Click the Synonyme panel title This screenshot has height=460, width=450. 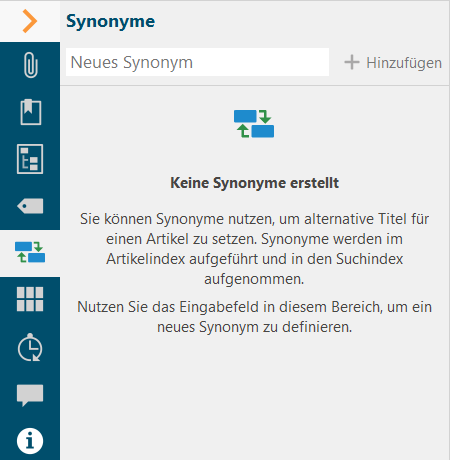pyautogui.click(x=110, y=22)
